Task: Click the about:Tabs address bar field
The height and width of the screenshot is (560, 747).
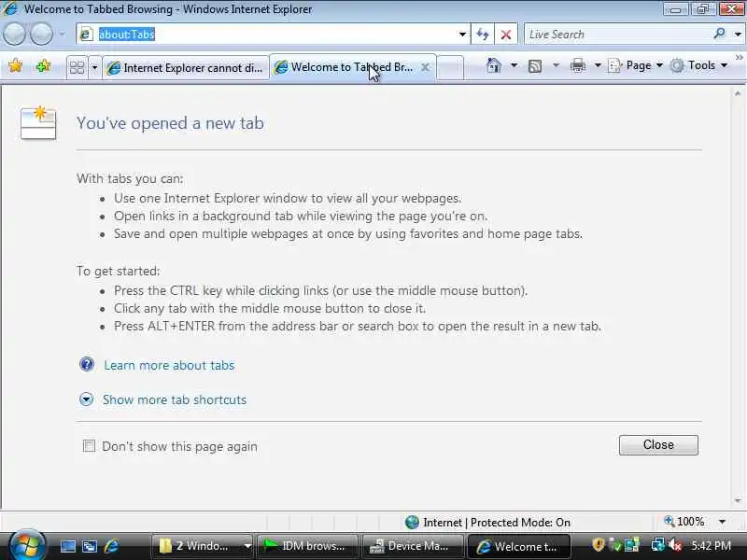Action: [273, 35]
